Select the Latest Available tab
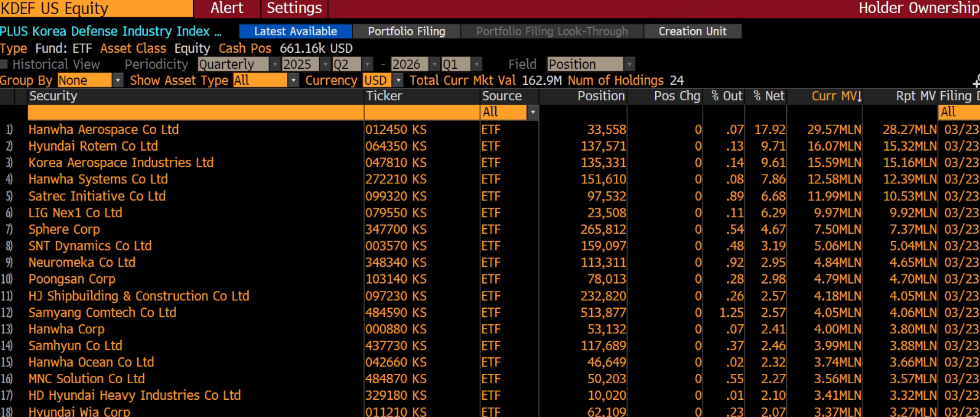This screenshot has width=980, height=417. click(295, 31)
